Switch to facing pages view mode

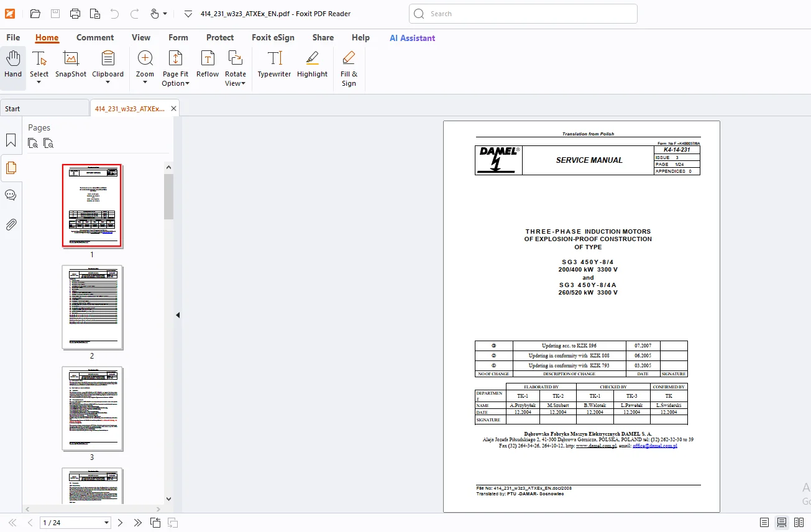(x=799, y=523)
